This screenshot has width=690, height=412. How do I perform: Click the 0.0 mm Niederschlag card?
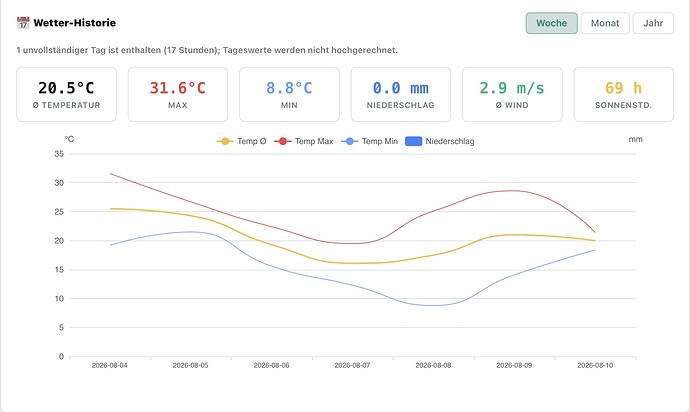[x=400, y=94]
